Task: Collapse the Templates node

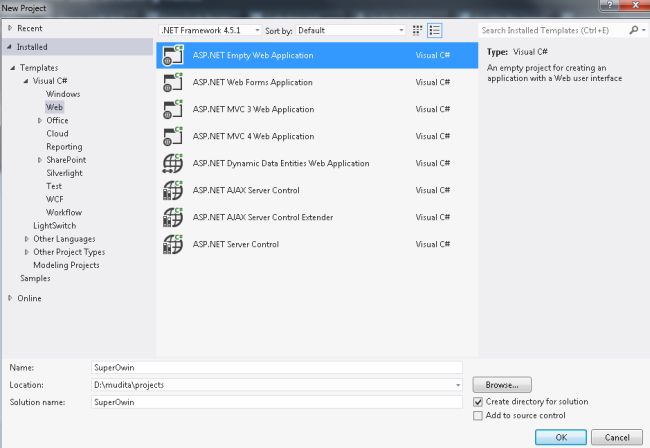Action: click(13, 68)
